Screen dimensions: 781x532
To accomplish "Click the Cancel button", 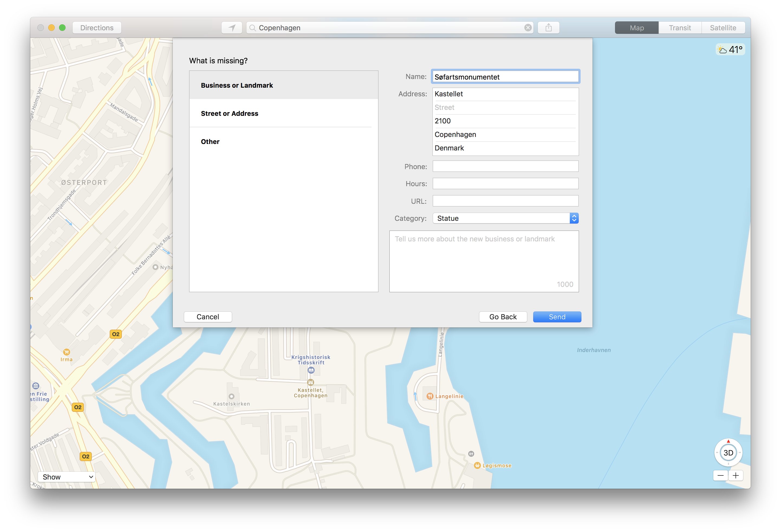I will (x=208, y=317).
